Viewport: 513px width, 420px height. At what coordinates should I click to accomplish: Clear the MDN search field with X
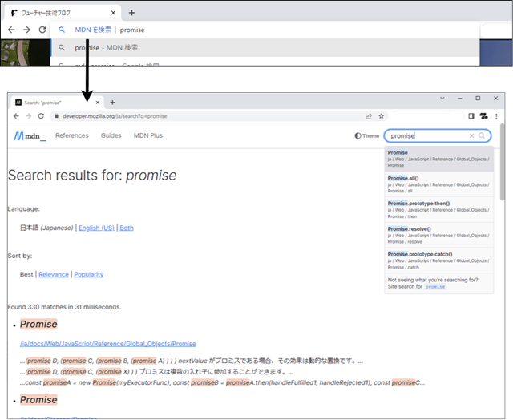(471, 135)
